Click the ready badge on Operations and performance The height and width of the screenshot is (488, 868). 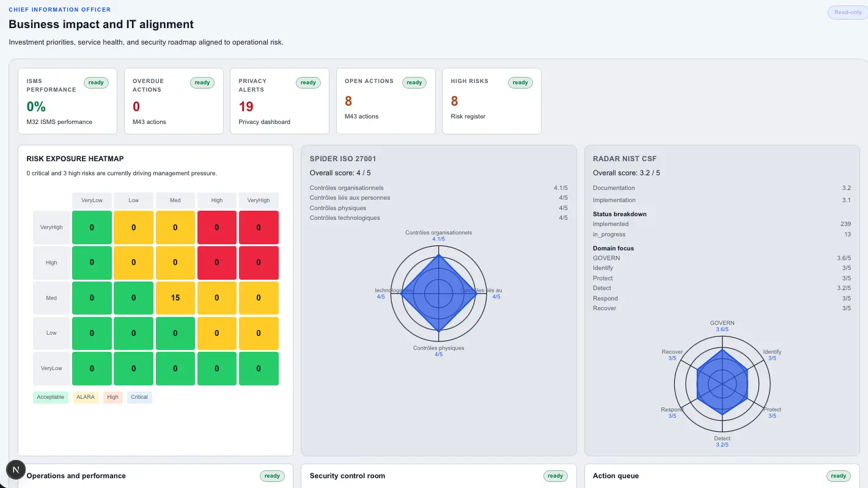point(272,476)
